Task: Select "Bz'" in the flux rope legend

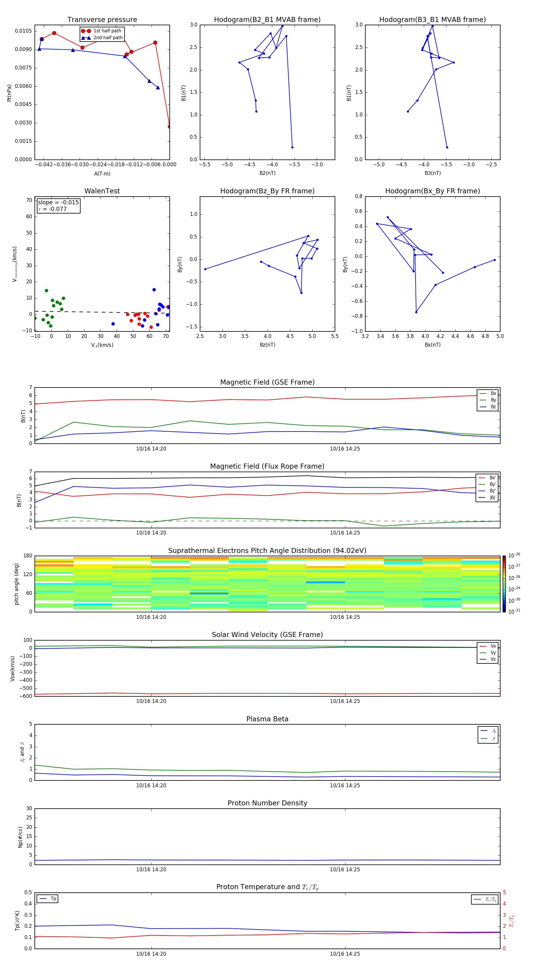Action: (487, 491)
